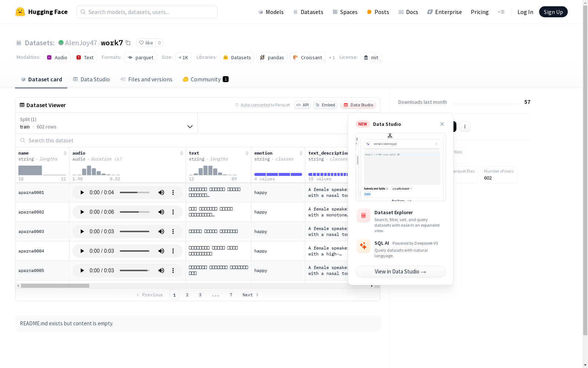Copy dataset name with copy icon
Screen dimensions: 588x368
coord(128,43)
